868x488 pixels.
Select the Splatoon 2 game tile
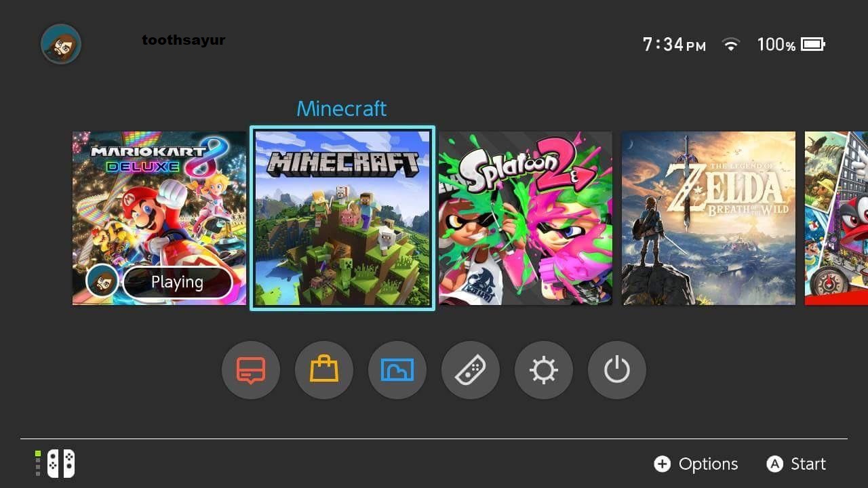tap(525, 218)
